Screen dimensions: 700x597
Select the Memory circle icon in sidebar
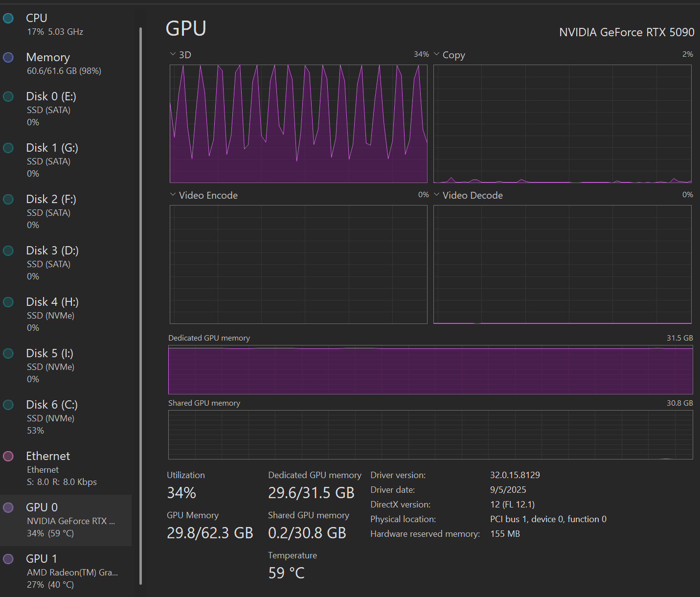pos(8,57)
